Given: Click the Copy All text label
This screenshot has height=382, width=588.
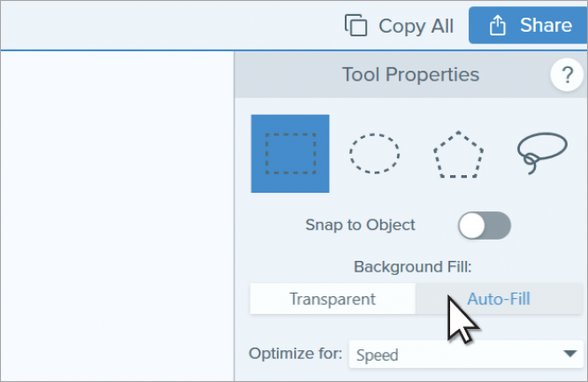Looking at the screenshot, I should (x=416, y=27).
